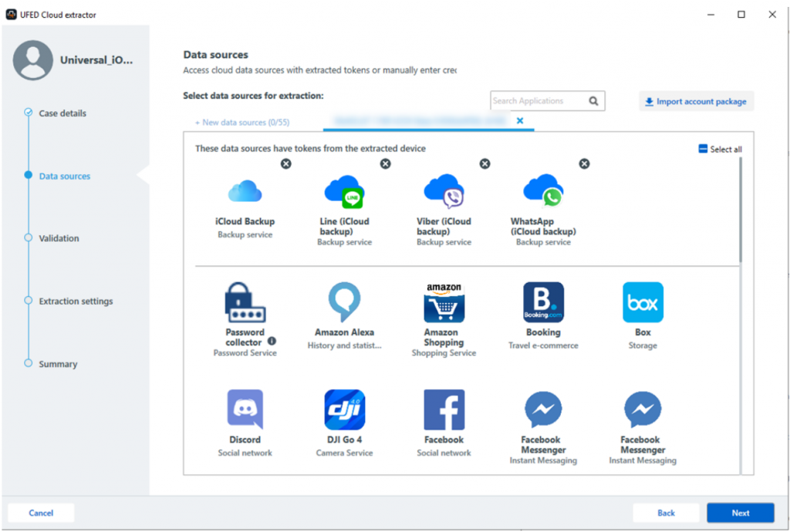This screenshot has width=790, height=532.
Task: Go to the Summary step
Action: click(x=58, y=364)
